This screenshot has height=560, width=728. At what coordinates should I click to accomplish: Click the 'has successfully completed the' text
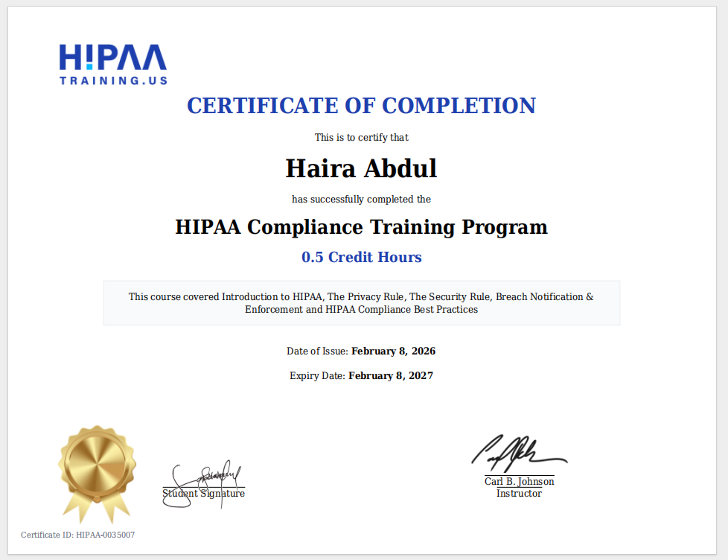[362, 199]
